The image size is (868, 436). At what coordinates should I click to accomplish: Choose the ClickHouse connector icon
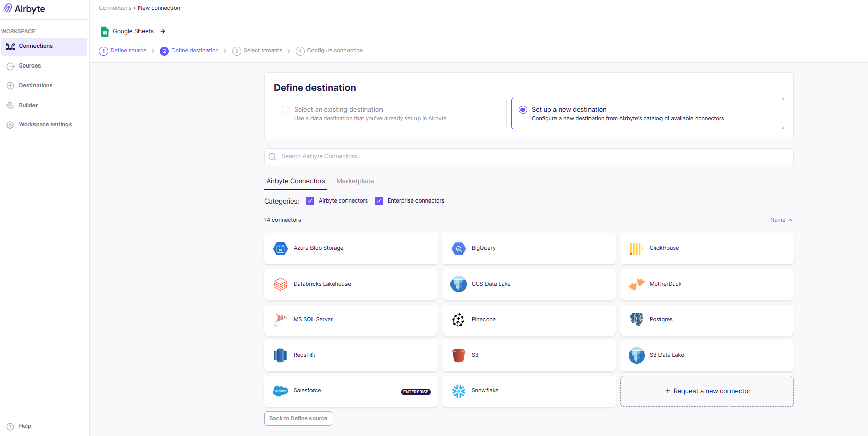[x=636, y=248]
